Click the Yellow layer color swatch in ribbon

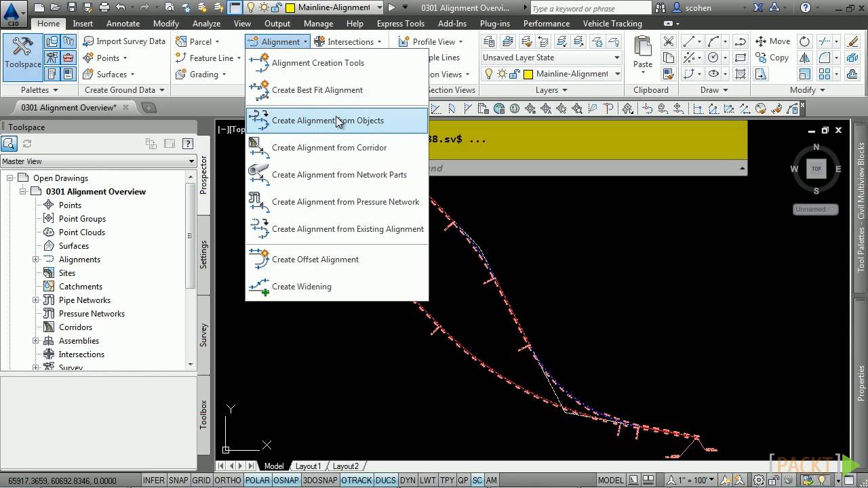click(x=528, y=74)
